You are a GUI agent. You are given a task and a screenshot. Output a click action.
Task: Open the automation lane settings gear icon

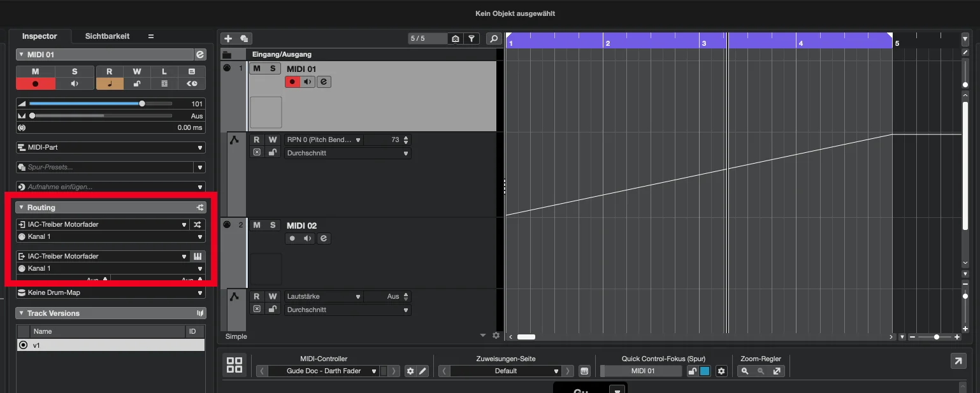[496, 335]
